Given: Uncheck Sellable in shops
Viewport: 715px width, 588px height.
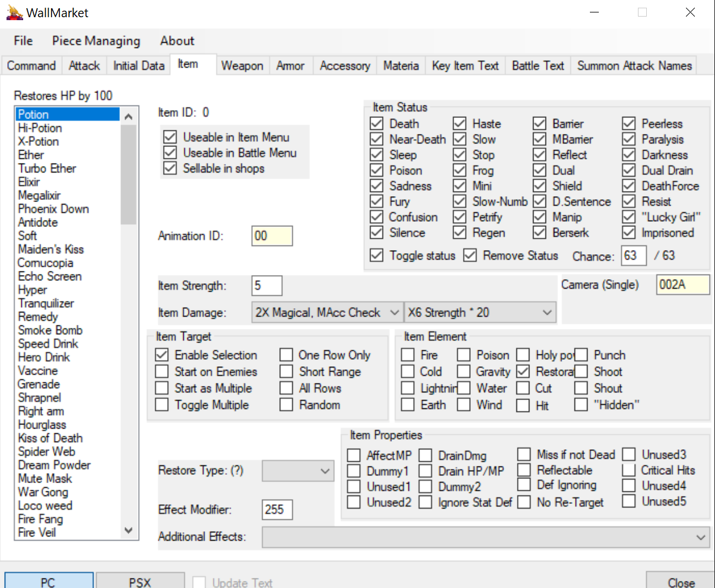Looking at the screenshot, I should point(170,168).
